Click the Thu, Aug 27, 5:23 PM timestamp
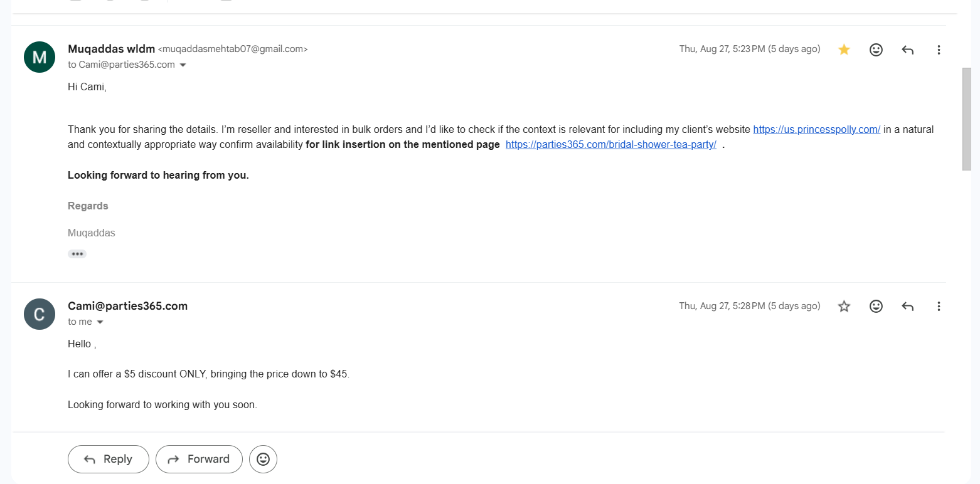The width and height of the screenshot is (980, 484). [750, 49]
